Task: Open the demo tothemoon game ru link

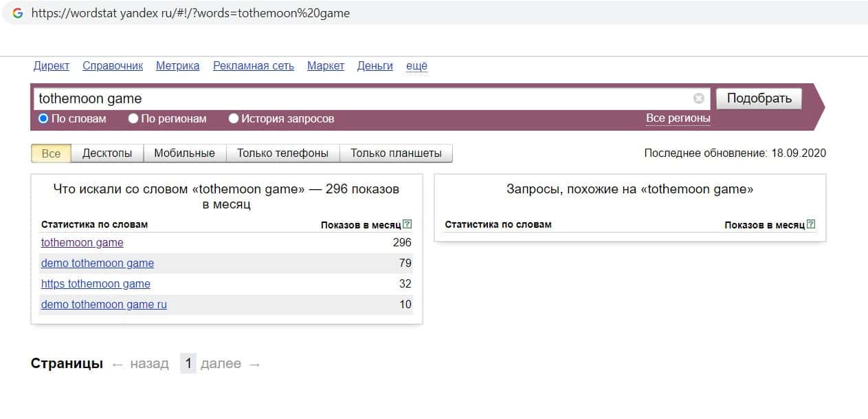Action: pyautogui.click(x=104, y=304)
